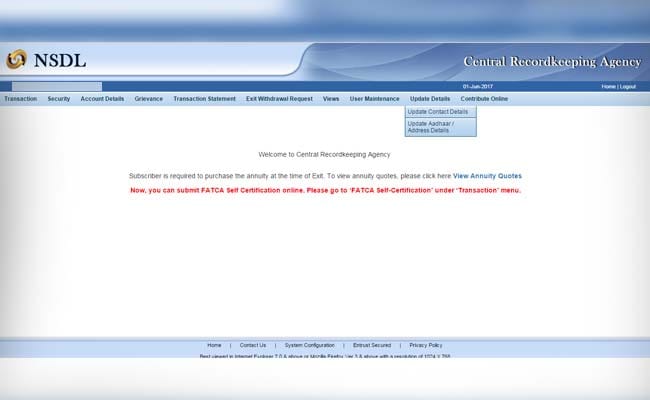The image size is (650, 400).
Task: Click the NSDL logo icon
Action: tap(16, 60)
